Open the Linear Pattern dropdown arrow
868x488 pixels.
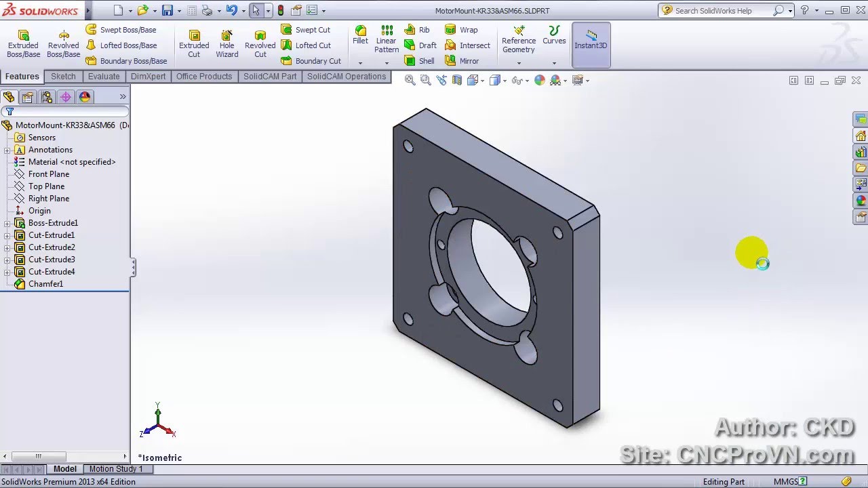click(x=387, y=63)
